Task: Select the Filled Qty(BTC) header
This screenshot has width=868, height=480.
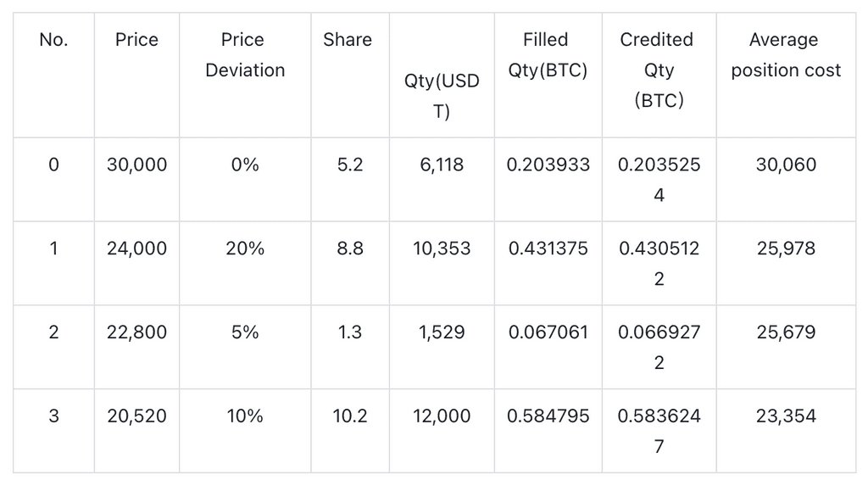Action: [x=547, y=55]
